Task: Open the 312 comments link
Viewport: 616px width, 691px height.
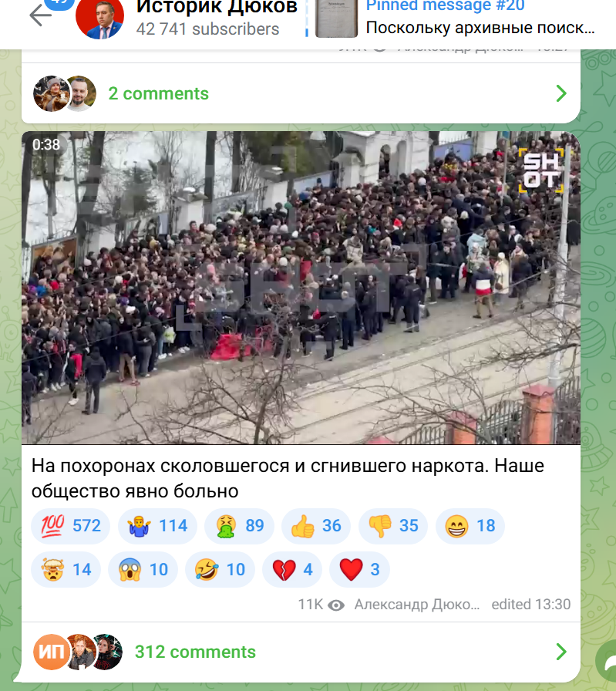Action: coord(195,652)
